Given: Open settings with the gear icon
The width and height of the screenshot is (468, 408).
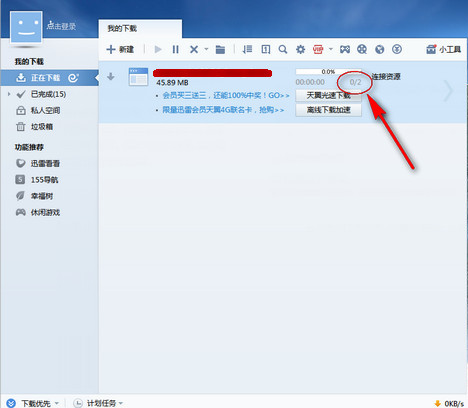Looking at the screenshot, I should click(x=300, y=50).
